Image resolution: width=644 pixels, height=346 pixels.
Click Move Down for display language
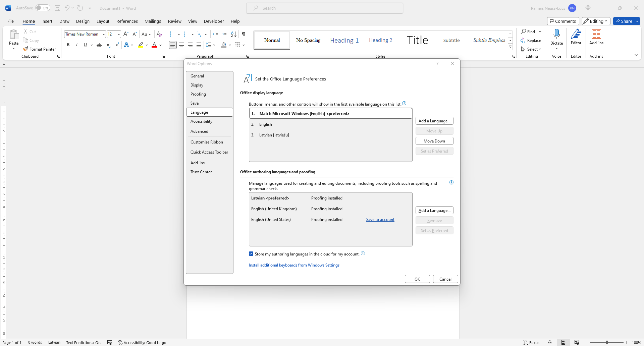pyautogui.click(x=434, y=141)
